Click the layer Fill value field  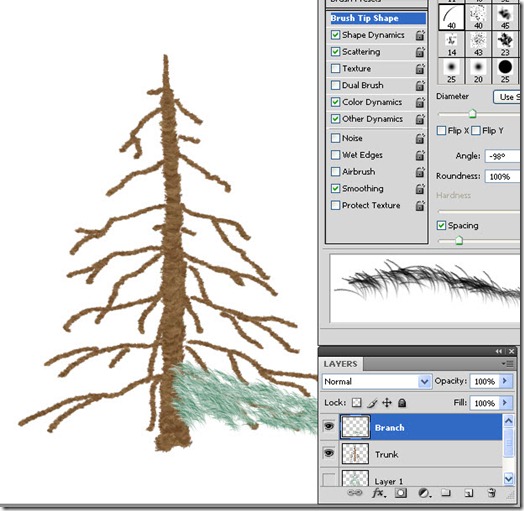(485, 403)
